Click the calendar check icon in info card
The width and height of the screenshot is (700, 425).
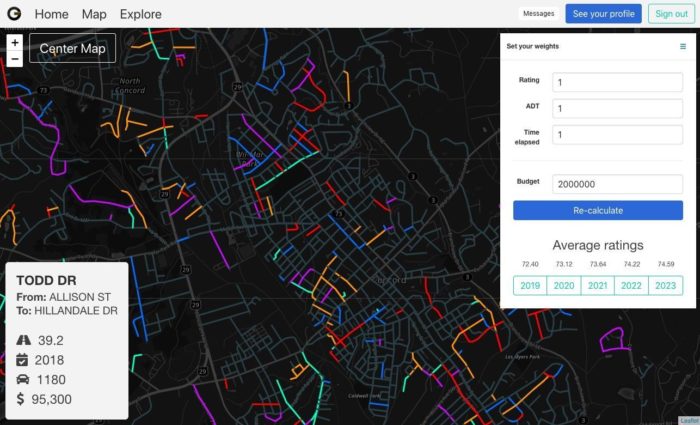tap(24, 360)
